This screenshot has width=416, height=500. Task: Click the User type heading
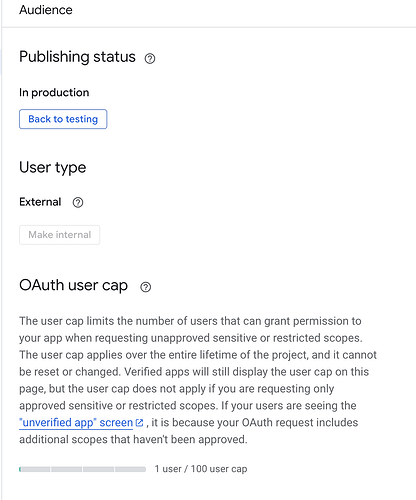point(53,167)
